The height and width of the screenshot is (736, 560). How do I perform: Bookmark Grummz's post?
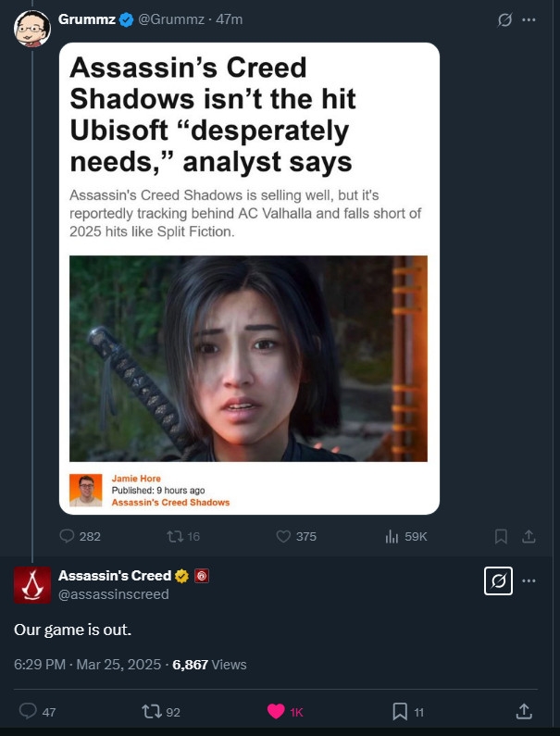point(501,536)
